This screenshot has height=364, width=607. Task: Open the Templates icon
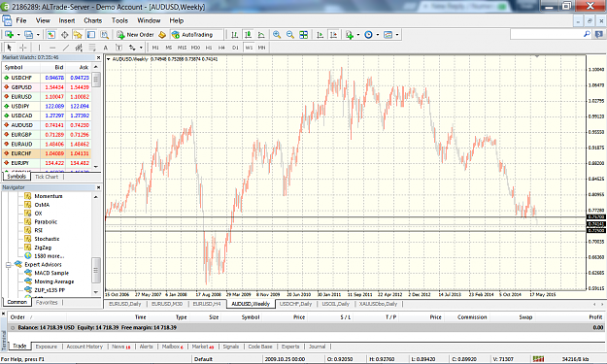click(388, 35)
